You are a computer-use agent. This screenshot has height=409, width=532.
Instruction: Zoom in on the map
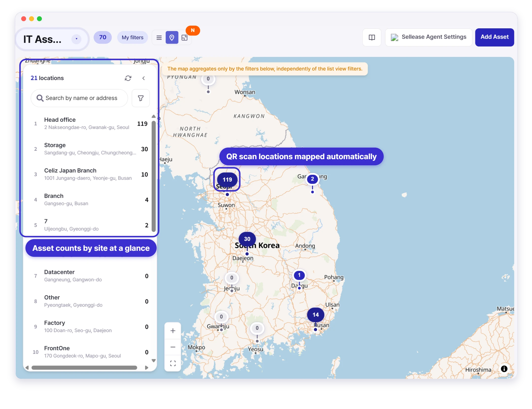(173, 331)
